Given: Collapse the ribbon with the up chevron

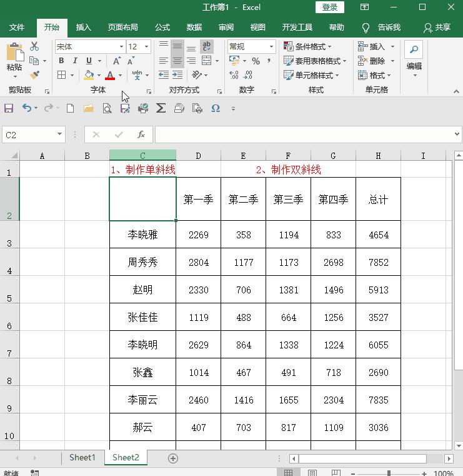Looking at the screenshot, I should (x=456, y=91).
